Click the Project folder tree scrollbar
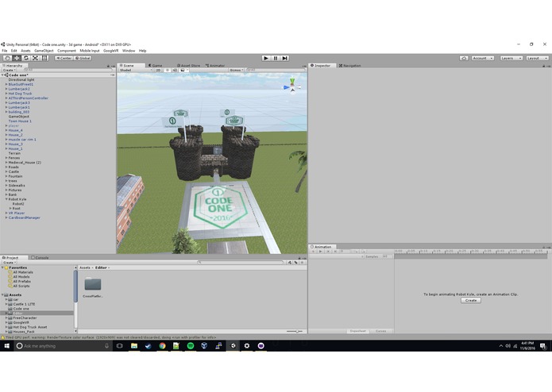Image resolution: width=552 pixels, height=392 pixels. (x=75, y=286)
